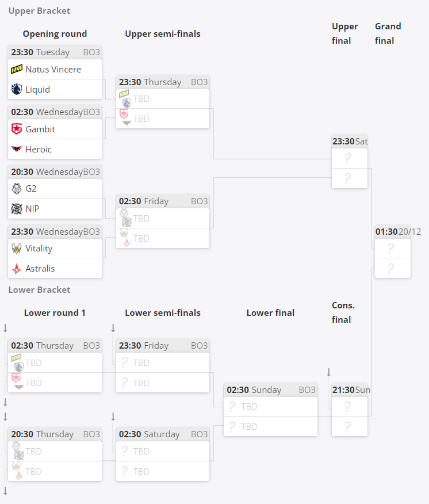Click the arrow above the 21:30 Sun match

click(329, 372)
